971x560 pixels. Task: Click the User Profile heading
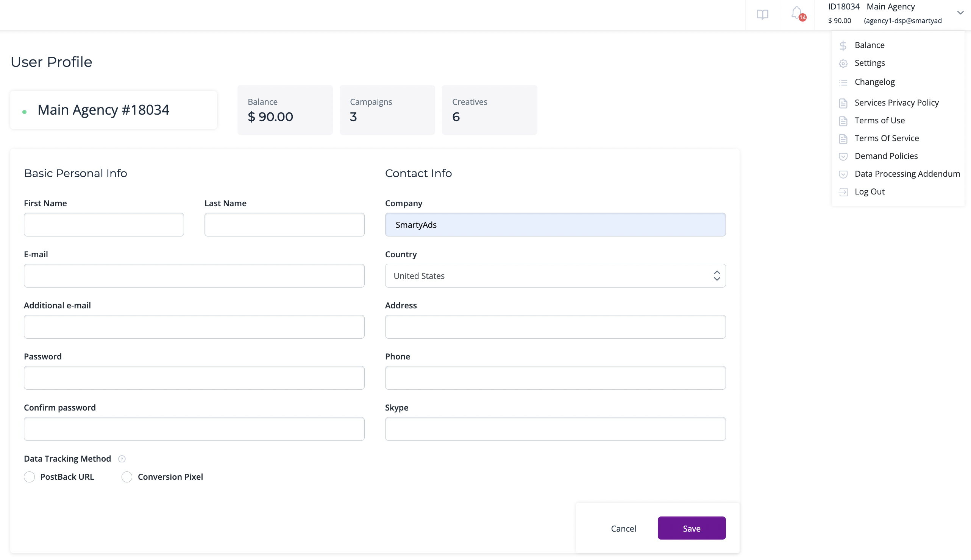[x=51, y=62]
